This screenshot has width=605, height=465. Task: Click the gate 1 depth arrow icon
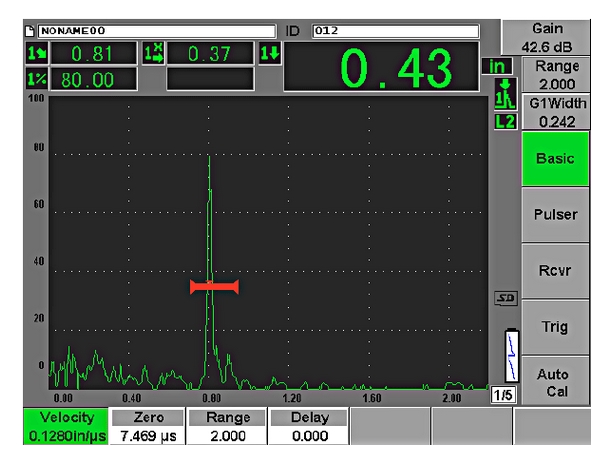pos(270,53)
